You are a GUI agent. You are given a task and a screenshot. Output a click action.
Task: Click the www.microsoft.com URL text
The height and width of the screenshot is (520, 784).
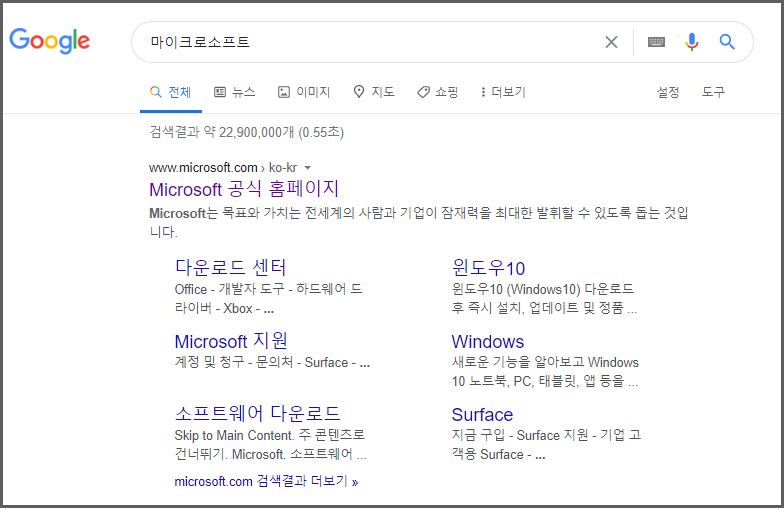click(203, 168)
